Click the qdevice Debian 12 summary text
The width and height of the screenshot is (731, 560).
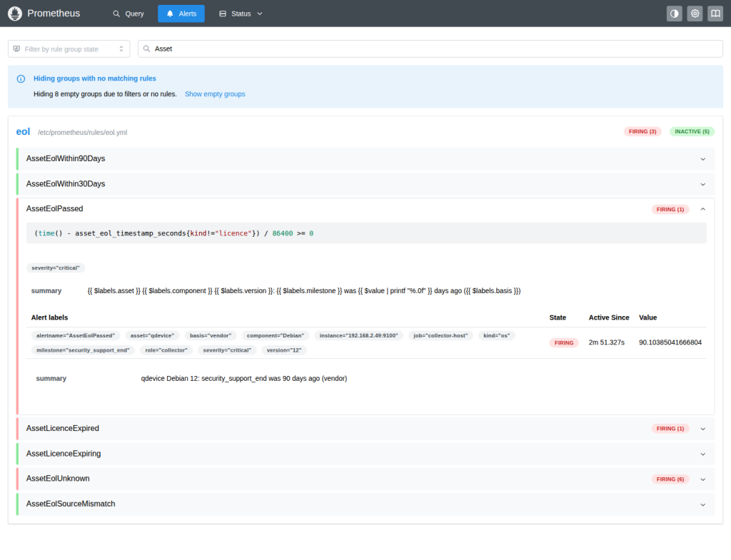point(244,378)
